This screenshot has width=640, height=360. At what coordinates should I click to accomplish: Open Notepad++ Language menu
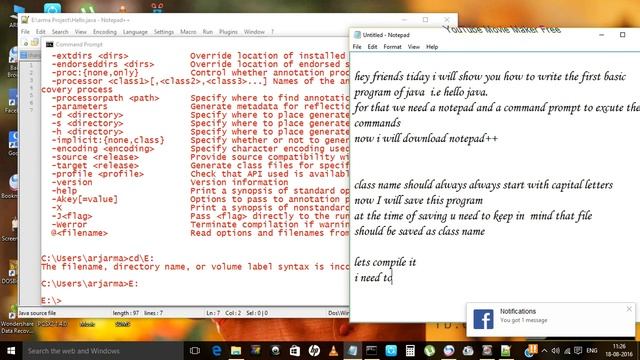click(x=135, y=32)
